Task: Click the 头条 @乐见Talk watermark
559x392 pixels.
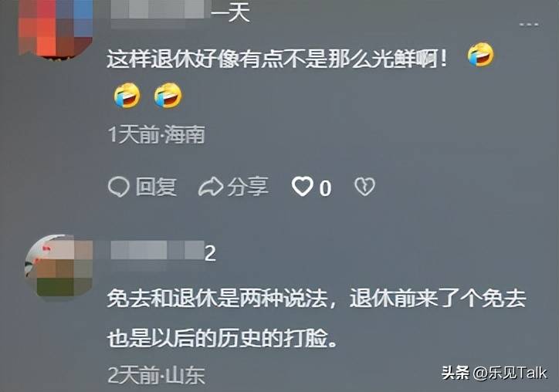Action: coord(494,373)
